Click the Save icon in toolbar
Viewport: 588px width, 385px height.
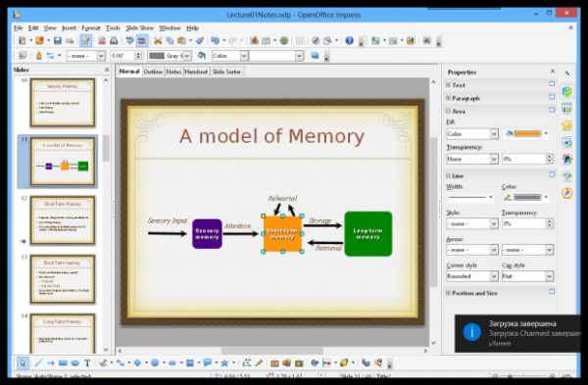[58, 40]
